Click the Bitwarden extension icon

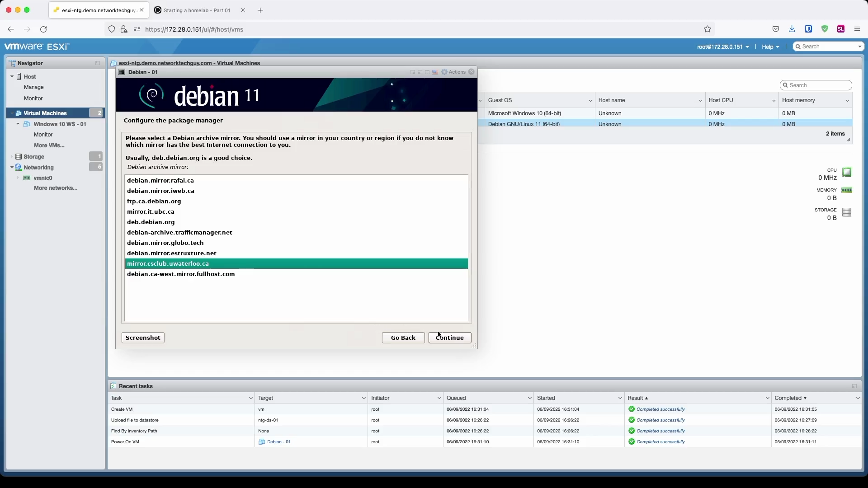[x=808, y=29]
